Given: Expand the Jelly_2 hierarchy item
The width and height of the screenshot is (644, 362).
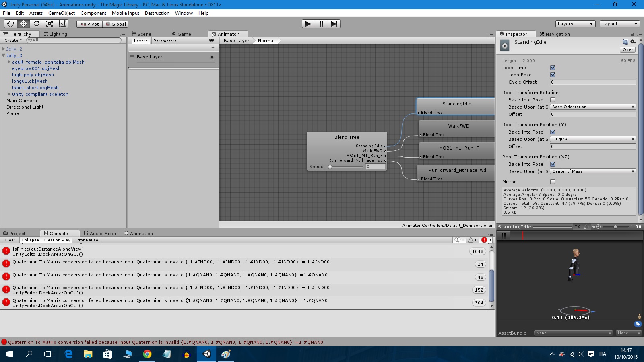Looking at the screenshot, I should 4,49.
